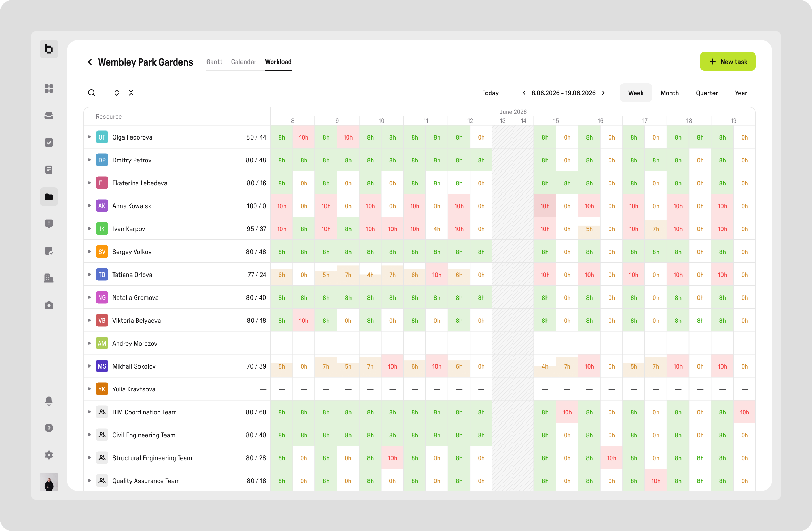Open the settings gear icon in sidebar
This screenshot has width=812, height=531.
(x=49, y=455)
